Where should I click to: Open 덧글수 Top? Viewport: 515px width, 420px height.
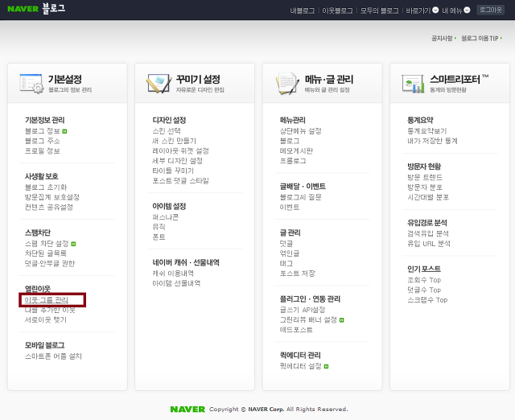point(424,290)
